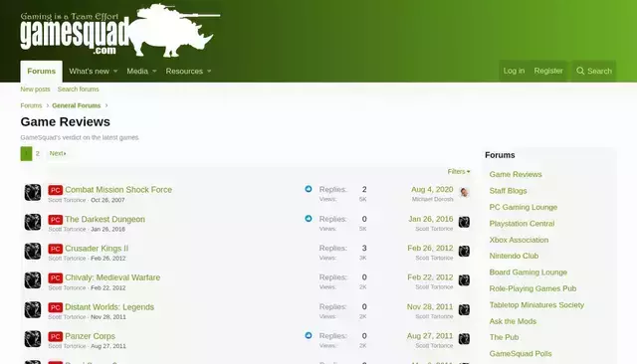Click the General Forums breadcrumb link
Screen dimensions: 637x364
click(76, 105)
